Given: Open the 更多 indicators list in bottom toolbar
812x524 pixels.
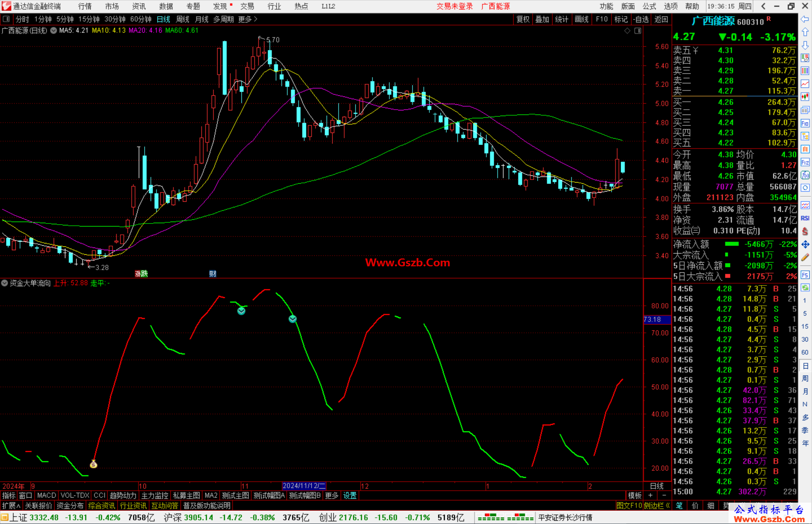Looking at the screenshot, I should point(332,495).
